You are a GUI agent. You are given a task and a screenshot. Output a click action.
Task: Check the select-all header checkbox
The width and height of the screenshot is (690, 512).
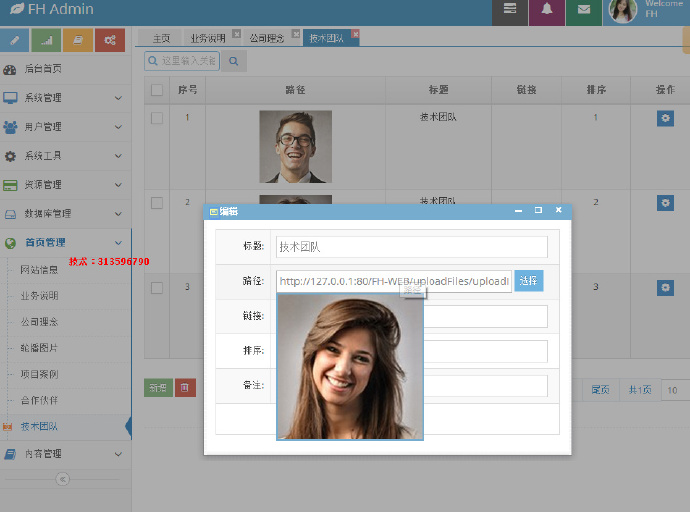tap(157, 90)
